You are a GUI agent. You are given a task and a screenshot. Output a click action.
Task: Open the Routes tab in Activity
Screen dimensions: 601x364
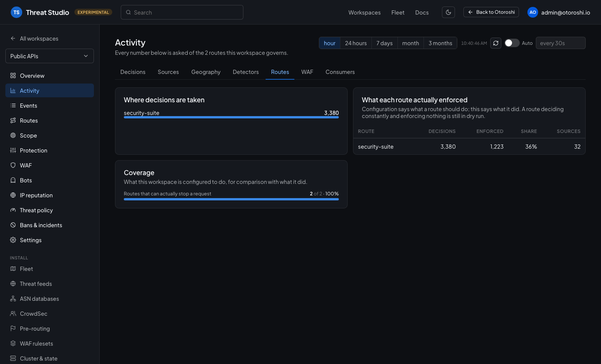(x=280, y=72)
